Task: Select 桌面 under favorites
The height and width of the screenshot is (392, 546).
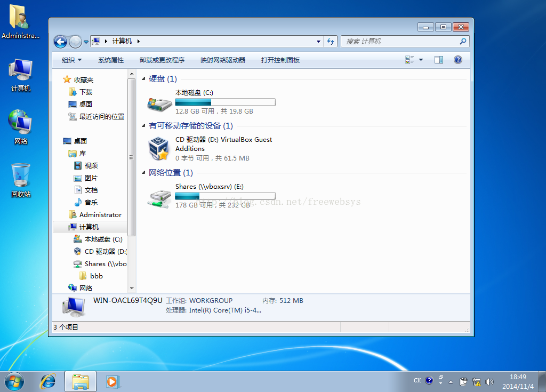Action: tap(86, 104)
